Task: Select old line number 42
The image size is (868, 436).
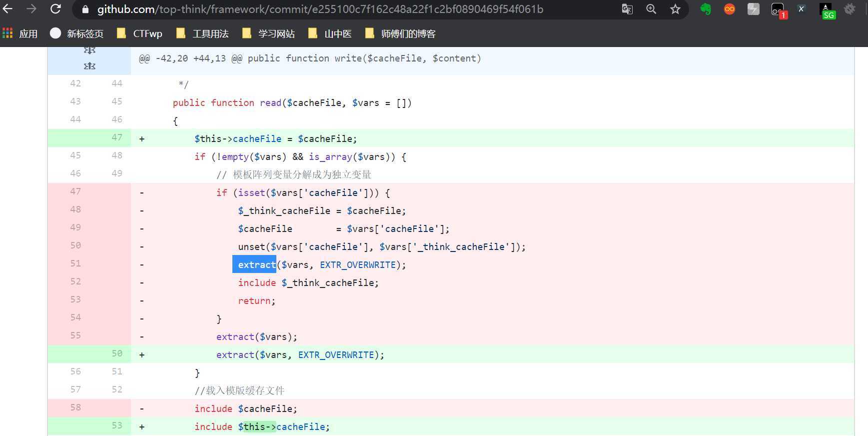Action: point(75,83)
